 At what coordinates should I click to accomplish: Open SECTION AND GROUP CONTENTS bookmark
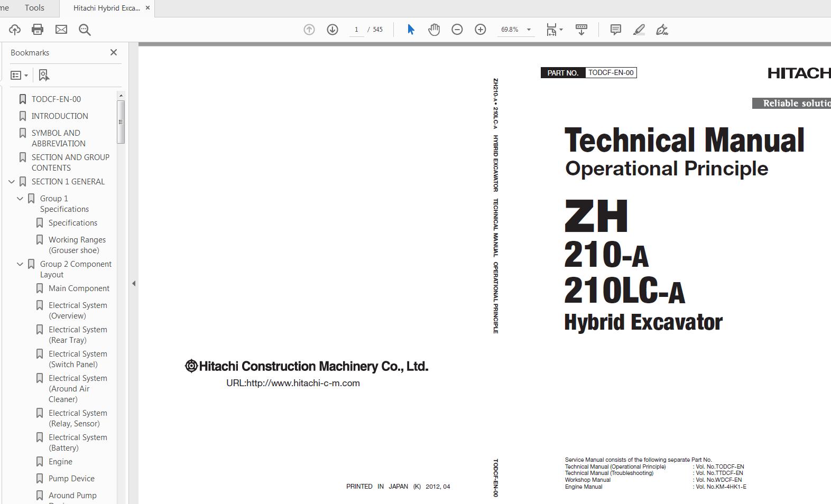[x=70, y=163]
